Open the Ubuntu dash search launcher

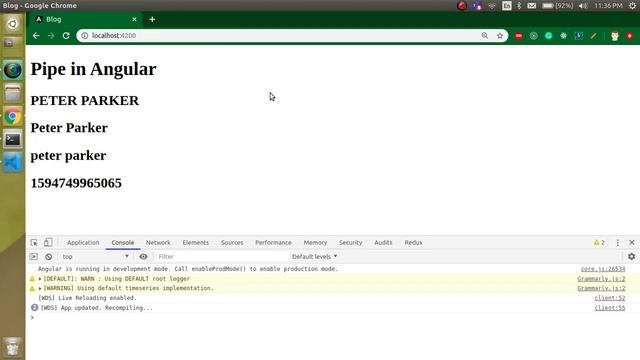13,24
